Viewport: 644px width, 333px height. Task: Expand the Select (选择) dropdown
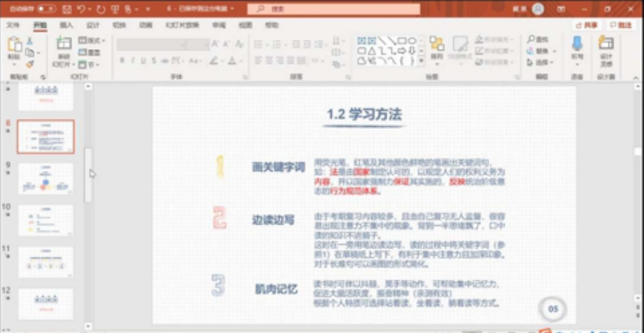[x=541, y=62]
